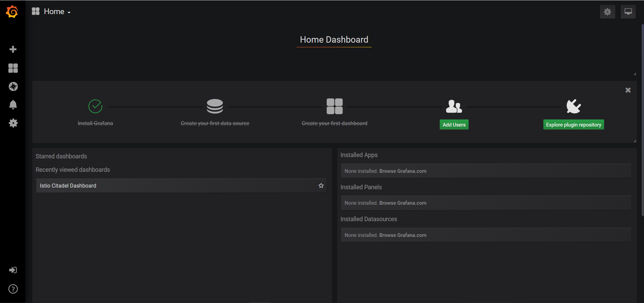This screenshot has height=303, width=644.
Task: Enable TV cycle view mode
Action: 628,11
